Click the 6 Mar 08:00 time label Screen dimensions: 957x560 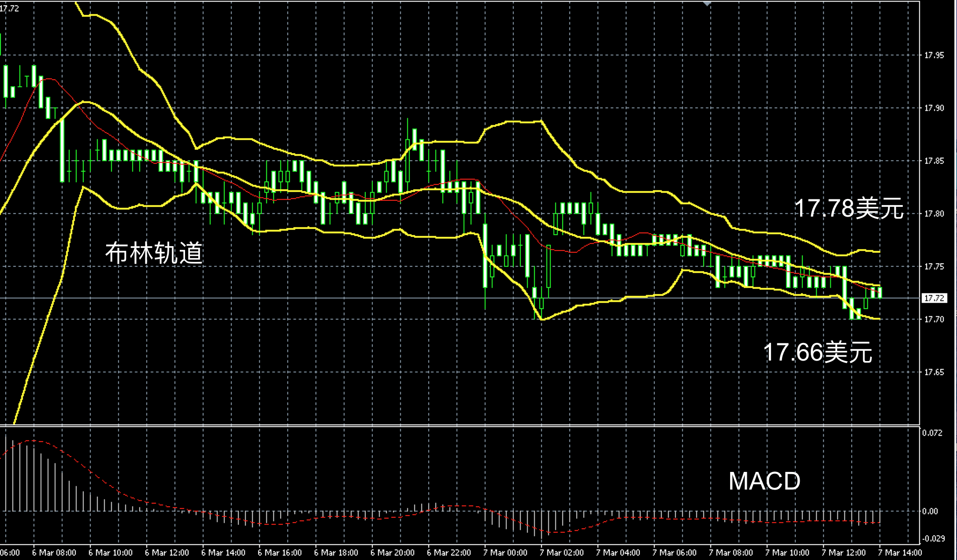pos(54,553)
